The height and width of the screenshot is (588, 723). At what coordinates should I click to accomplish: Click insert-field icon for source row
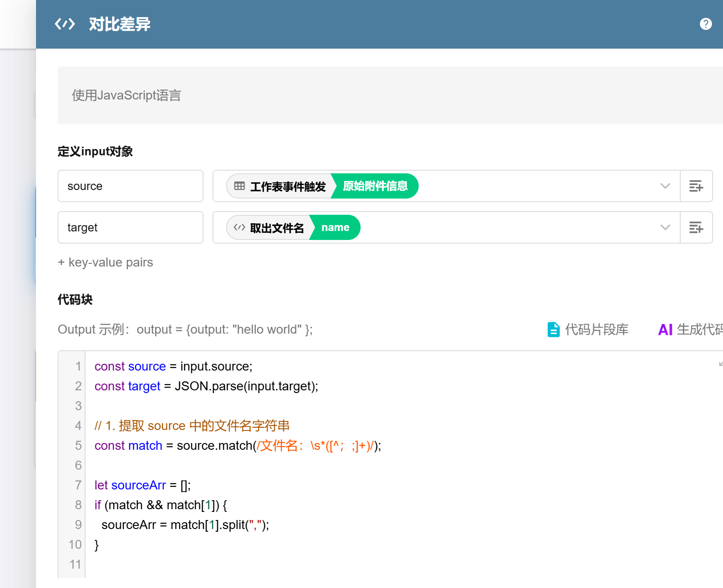696,186
